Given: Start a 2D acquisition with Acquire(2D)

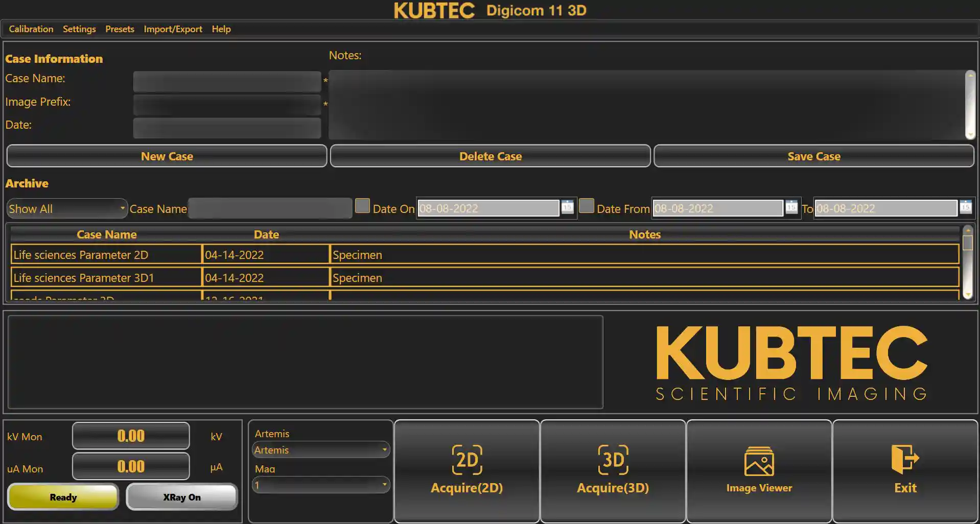Looking at the screenshot, I should (466, 471).
